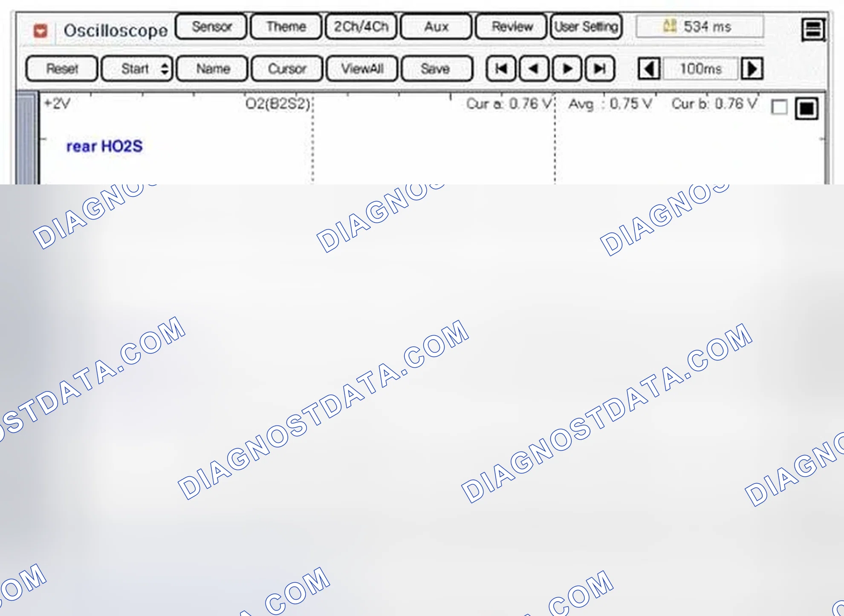Viewport: 844px width, 616px height.
Task: Decrease time base with left arrow
Action: click(x=649, y=69)
